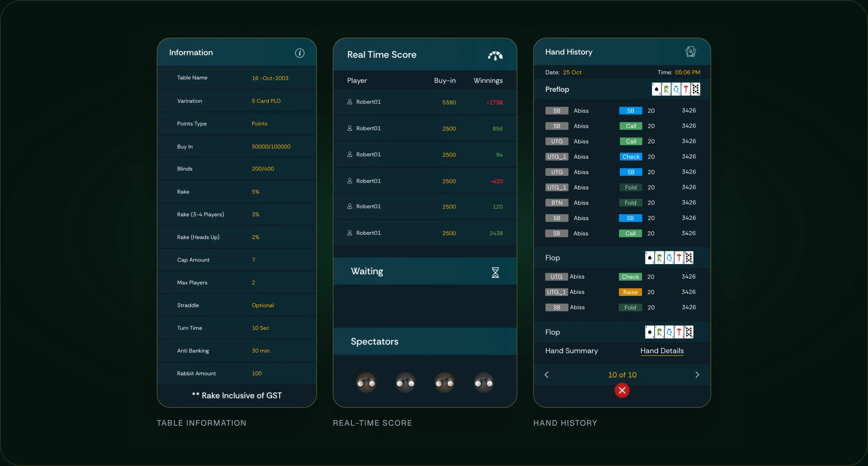
Task: Click the BTN position badge in Preflop
Action: (557, 203)
